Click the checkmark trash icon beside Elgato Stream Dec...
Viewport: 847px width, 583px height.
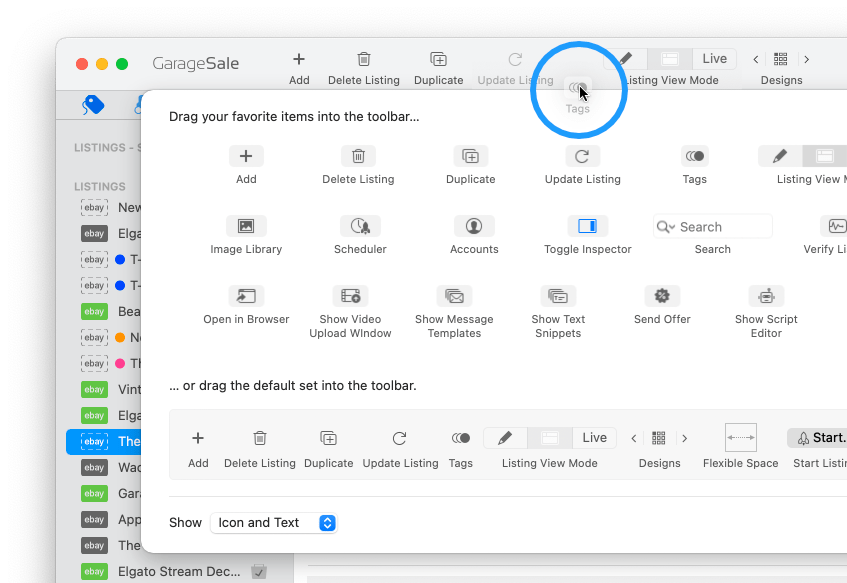pyautogui.click(x=259, y=571)
